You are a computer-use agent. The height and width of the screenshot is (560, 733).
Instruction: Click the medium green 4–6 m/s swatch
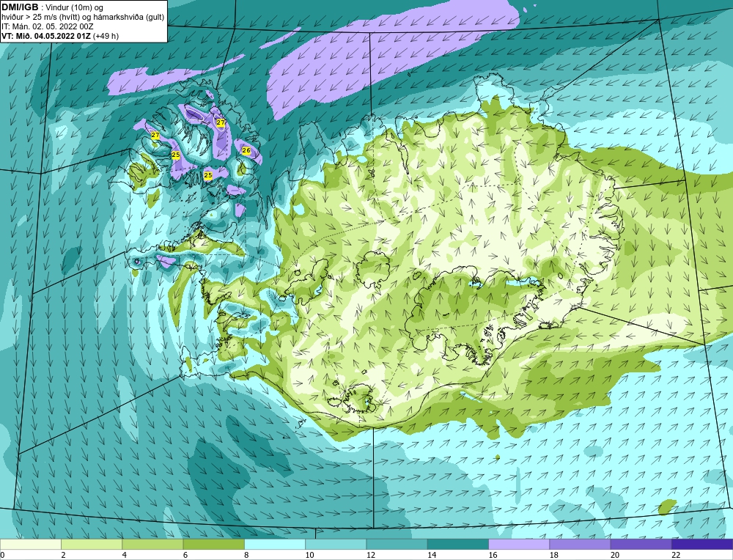(152, 544)
